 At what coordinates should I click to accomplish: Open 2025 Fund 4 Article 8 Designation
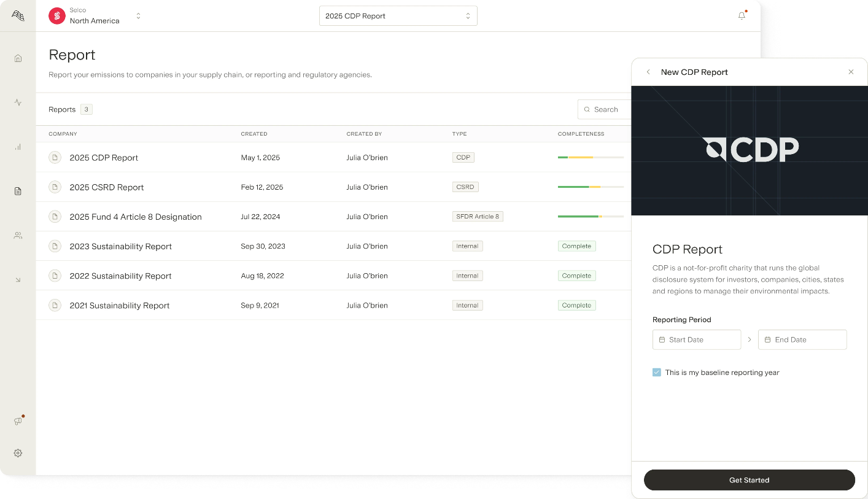pyautogui.click(x=333, y=217)
